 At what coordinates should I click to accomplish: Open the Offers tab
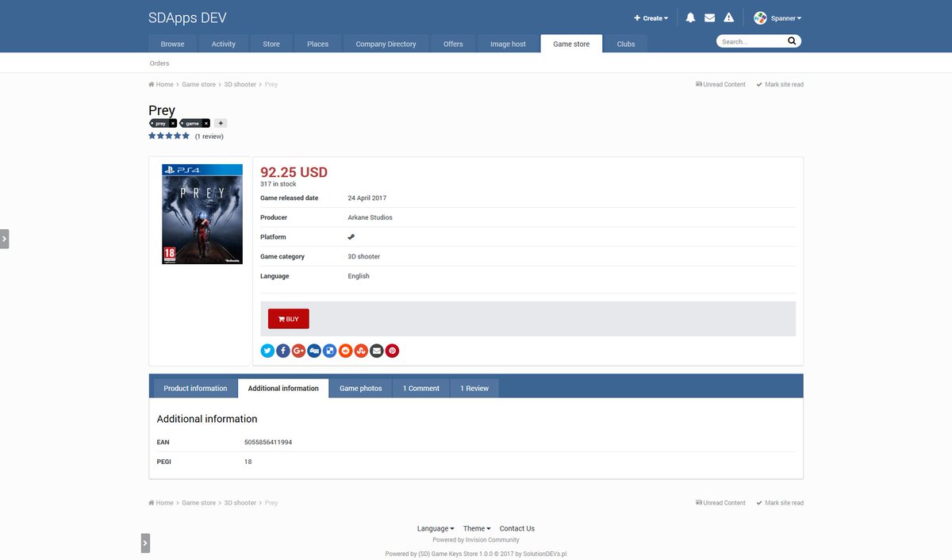pyautogui.click(x=453, y=44)
